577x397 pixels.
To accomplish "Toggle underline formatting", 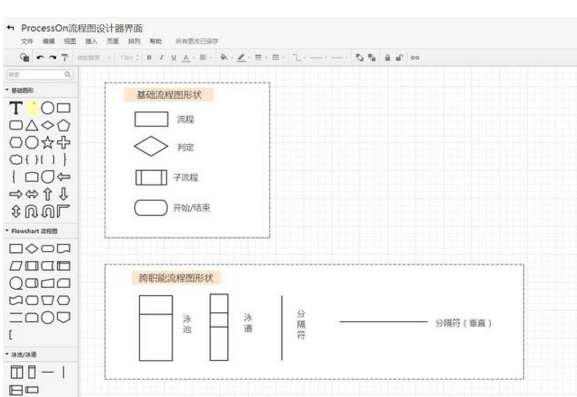I will [174, 58].
